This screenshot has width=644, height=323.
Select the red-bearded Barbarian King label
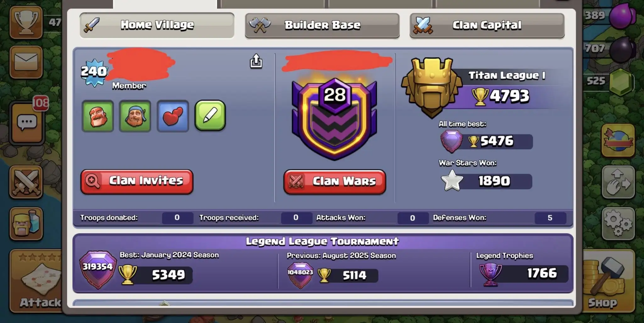[x=98, y=116]
